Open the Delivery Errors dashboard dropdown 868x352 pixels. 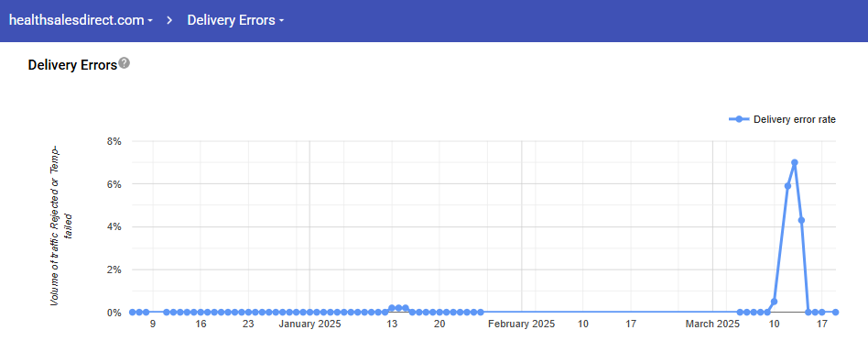(x=235, y=20)
